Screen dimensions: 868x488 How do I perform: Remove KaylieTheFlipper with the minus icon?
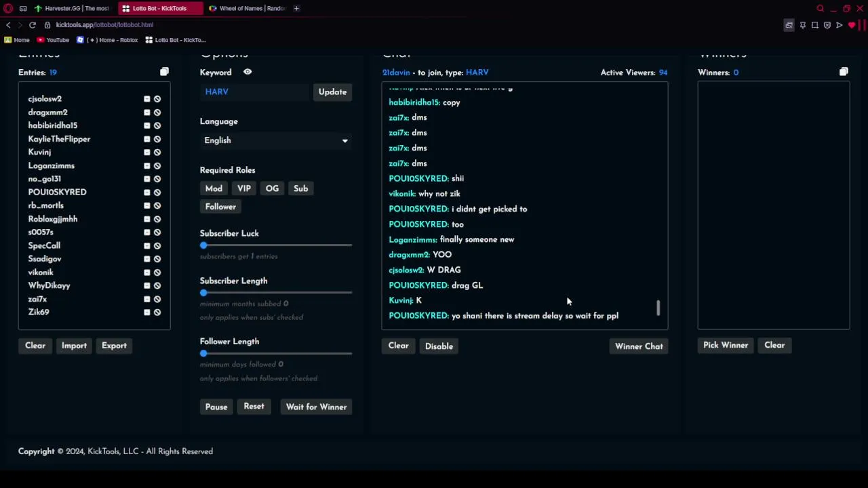[146, 139]
